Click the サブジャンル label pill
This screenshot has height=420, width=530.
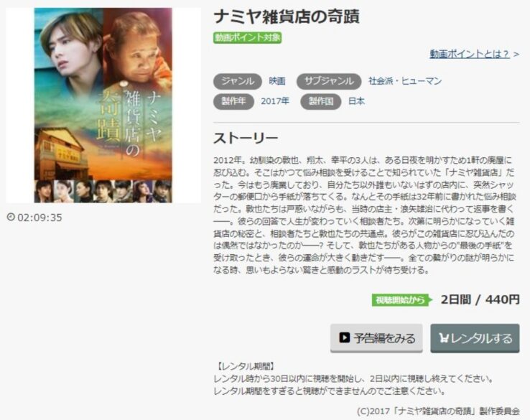(329, 81)
